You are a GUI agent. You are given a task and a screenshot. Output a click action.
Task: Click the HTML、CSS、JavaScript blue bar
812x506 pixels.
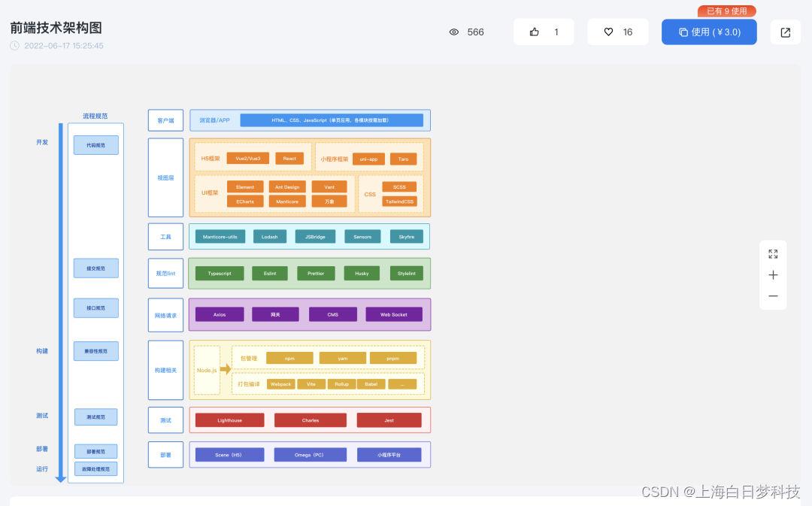point(332,120)
